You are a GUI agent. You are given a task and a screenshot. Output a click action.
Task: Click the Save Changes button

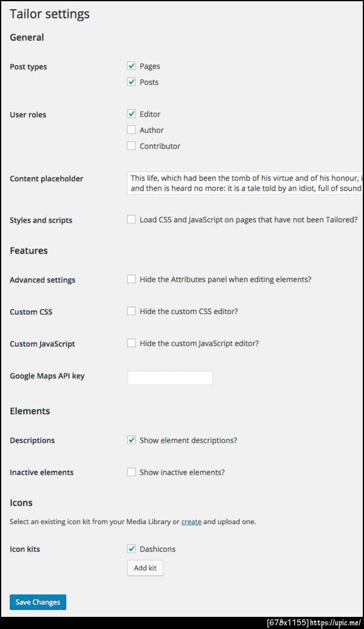point(38,602)
